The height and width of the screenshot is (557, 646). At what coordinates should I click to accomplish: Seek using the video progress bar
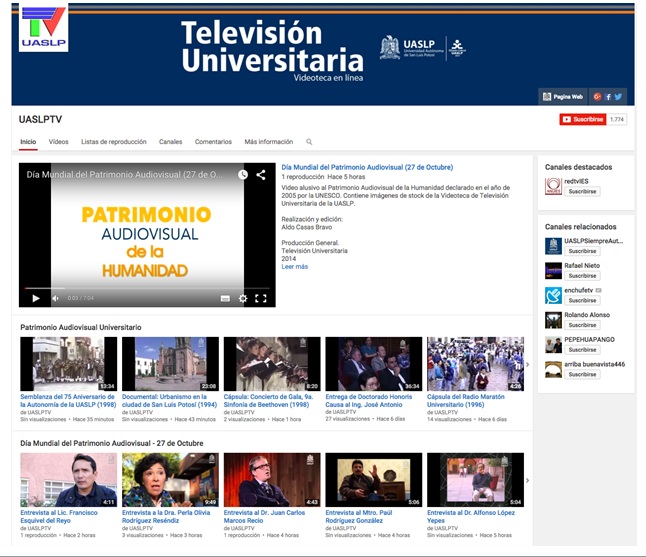click(x=147, y=288)
